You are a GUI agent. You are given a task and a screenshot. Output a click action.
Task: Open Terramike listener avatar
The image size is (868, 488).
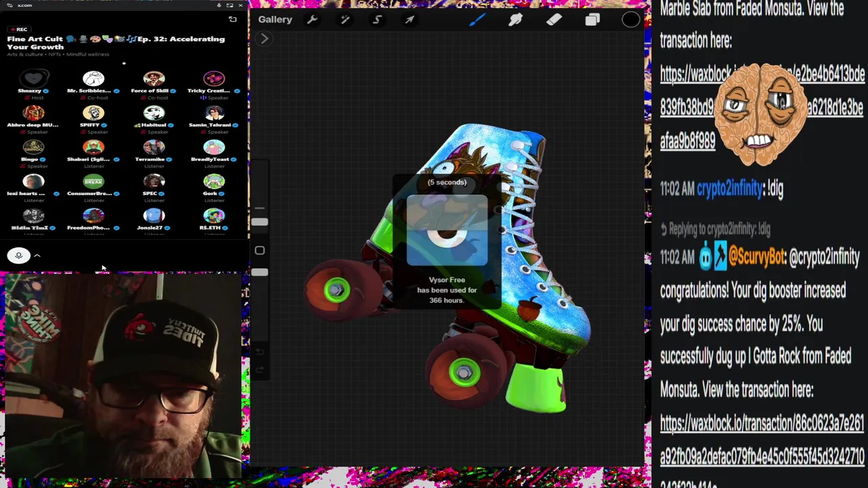click(x=154, y=147)
